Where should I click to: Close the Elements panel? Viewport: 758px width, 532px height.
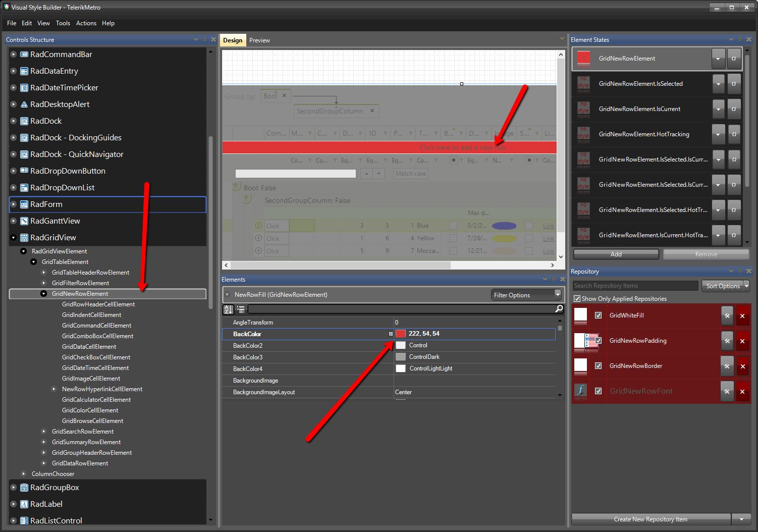pos(563,279)
